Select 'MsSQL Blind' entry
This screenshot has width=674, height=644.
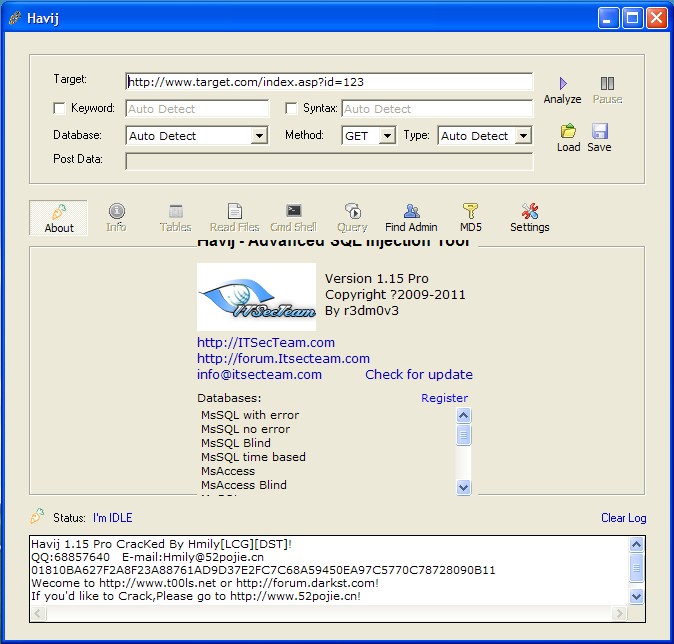click(x=236, y=443)
